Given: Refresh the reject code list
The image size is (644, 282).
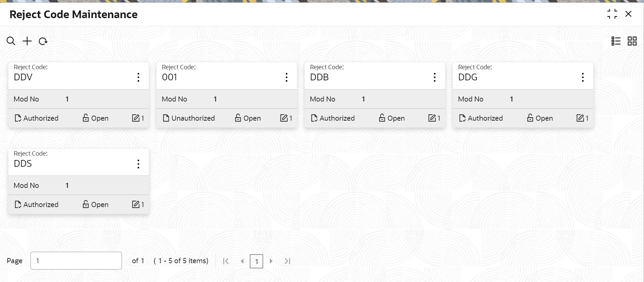Looking at the screenshot, I should 43,41.
